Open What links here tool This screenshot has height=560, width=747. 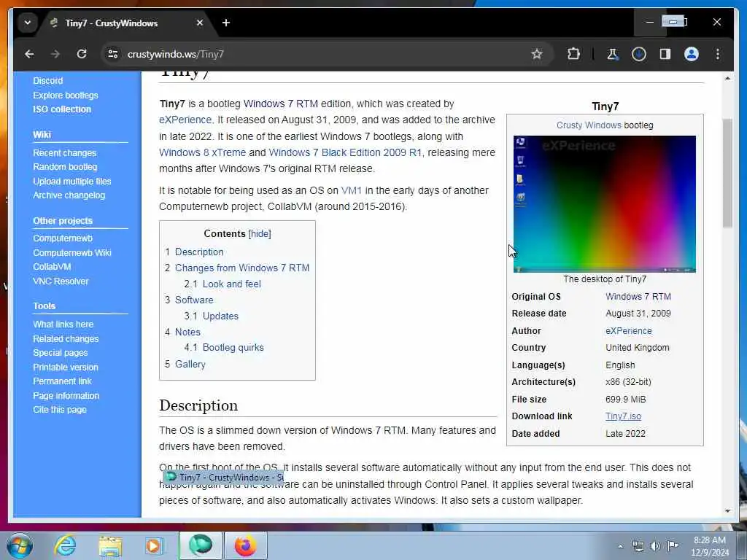(63, 324)
